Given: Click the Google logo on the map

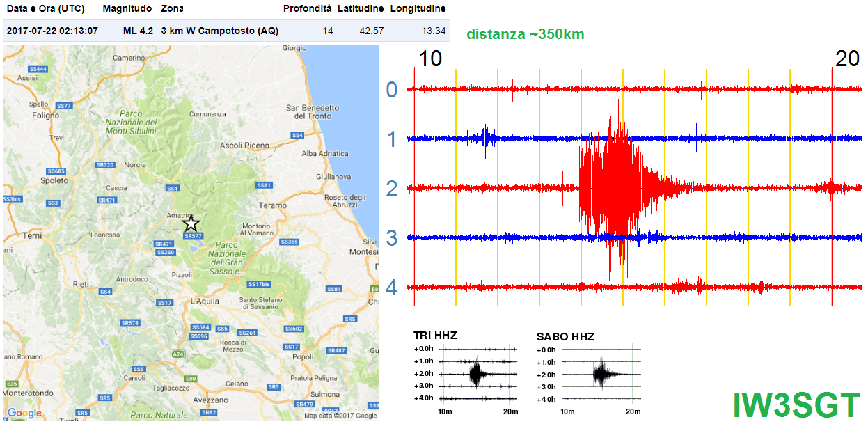Looking at the screenshot, I should point(24,413).
